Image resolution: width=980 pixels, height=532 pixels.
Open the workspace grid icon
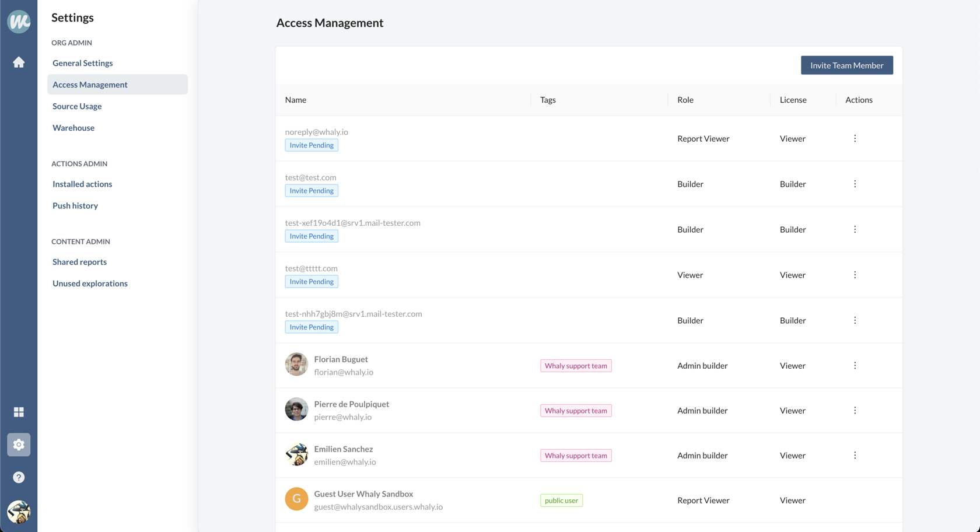(19, 412)
